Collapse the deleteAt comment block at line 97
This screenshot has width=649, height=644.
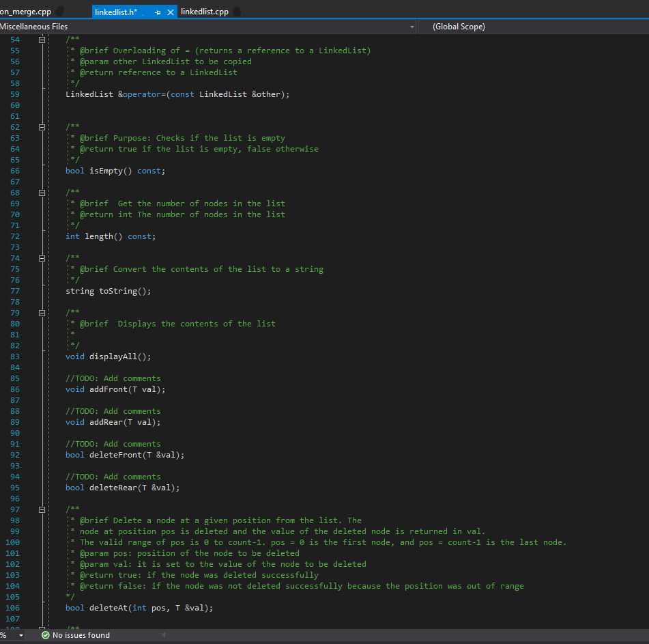point(42,509)
